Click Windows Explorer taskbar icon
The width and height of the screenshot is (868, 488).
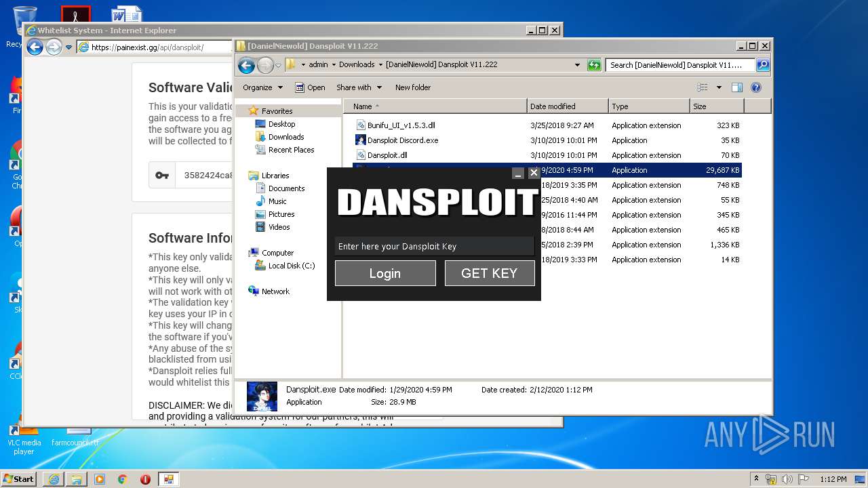[x=77, y=479]
